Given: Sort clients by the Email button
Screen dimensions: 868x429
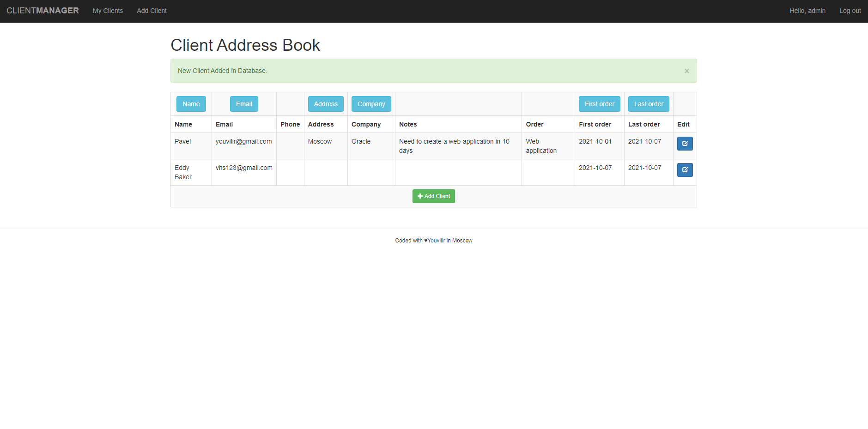Looking at the screenshot, I should click(x=244, y=104).
